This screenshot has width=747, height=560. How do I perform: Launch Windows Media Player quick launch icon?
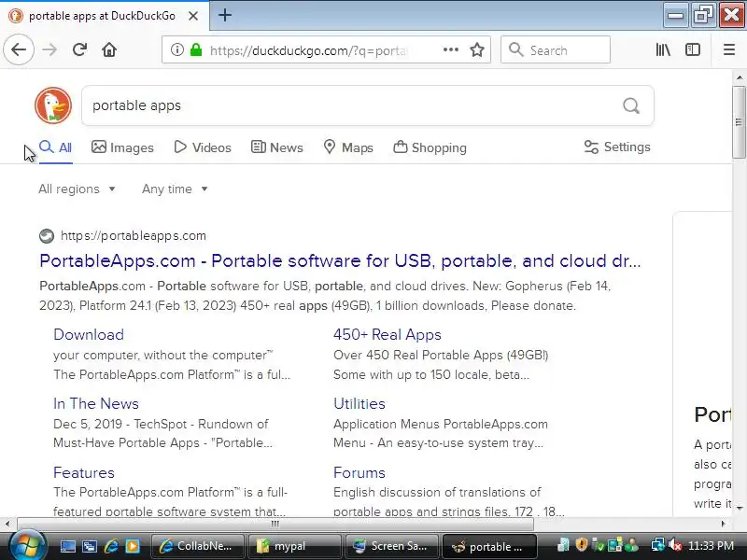click(133, 546)
